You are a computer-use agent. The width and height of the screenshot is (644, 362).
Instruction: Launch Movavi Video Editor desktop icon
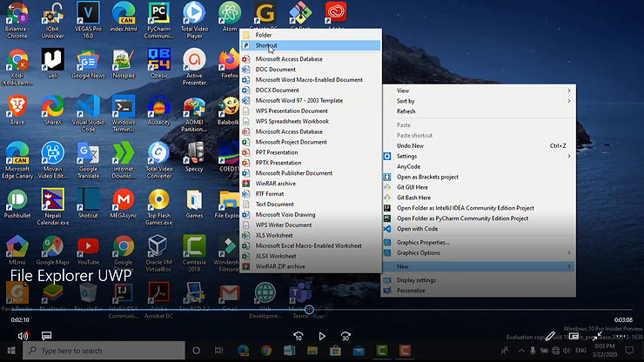point(52,160)
